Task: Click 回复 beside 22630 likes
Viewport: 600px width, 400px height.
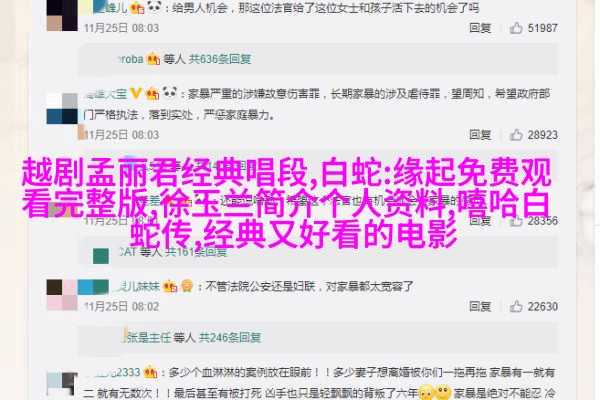Action: [x=480, y=306]
